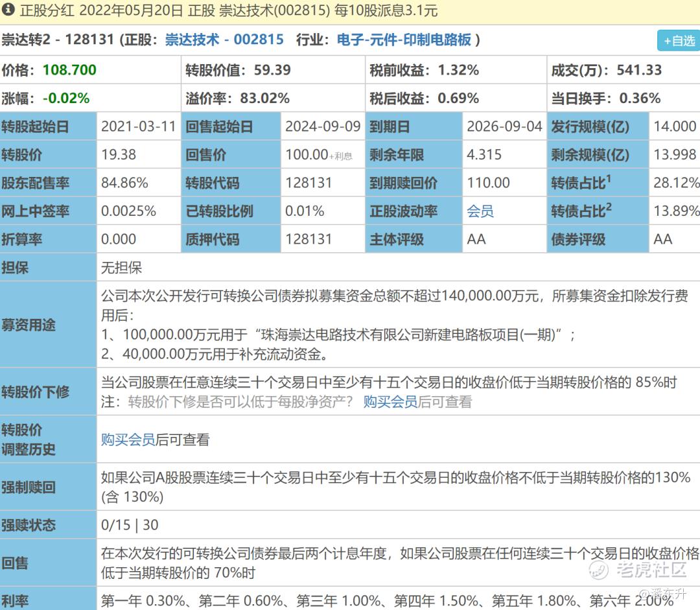Click 到期赎回价 value 110.00
The image size is (700, 610).
489,183
